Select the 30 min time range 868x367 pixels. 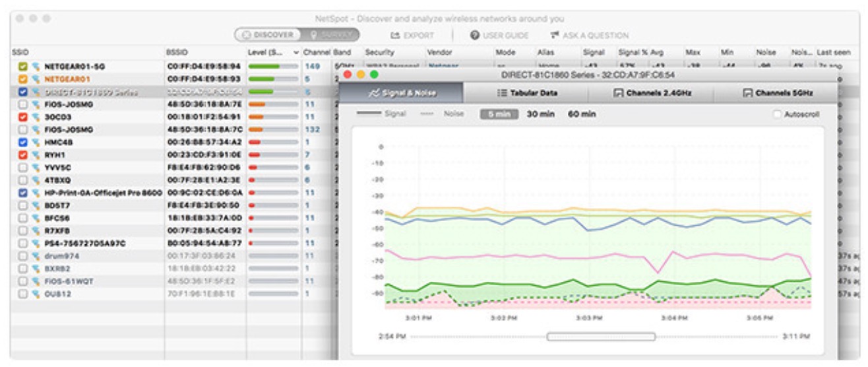click(x=540, y=114)
